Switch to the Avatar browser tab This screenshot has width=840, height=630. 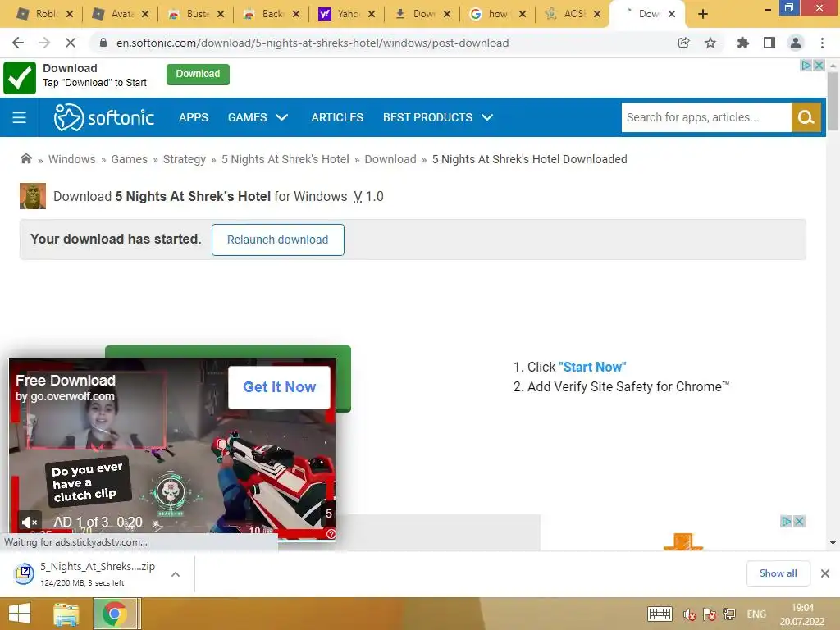121,14
